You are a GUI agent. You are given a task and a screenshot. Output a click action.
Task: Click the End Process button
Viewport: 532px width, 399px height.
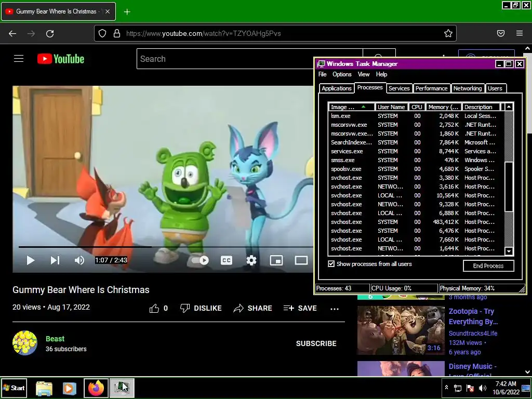[x=488, y=265]
